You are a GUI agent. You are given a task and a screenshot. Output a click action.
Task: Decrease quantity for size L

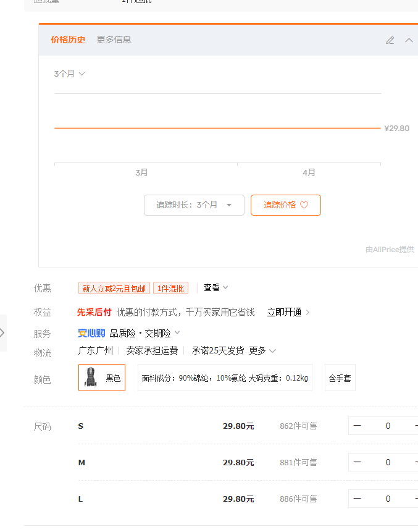pyautogui.click(x=357, y=499)
